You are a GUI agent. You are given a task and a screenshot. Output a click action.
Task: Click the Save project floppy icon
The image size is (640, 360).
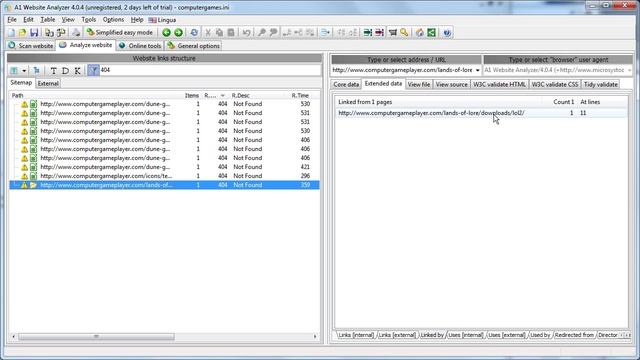pyautogui.click(x=34, y=33)
